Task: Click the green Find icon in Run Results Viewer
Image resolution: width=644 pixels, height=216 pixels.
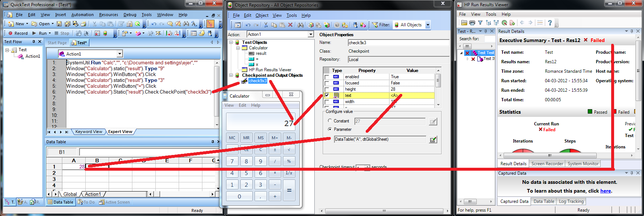Action: pyautogui.click(x=504, y=23)
